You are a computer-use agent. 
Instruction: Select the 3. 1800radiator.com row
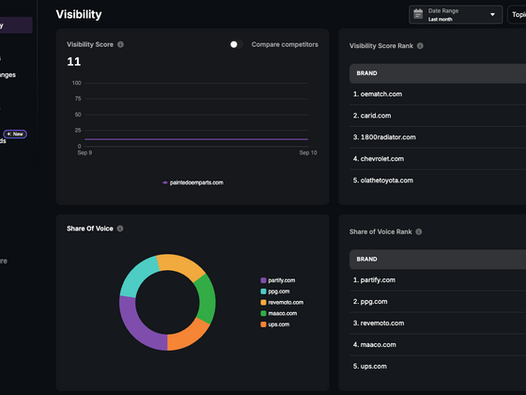coord(437,137)
